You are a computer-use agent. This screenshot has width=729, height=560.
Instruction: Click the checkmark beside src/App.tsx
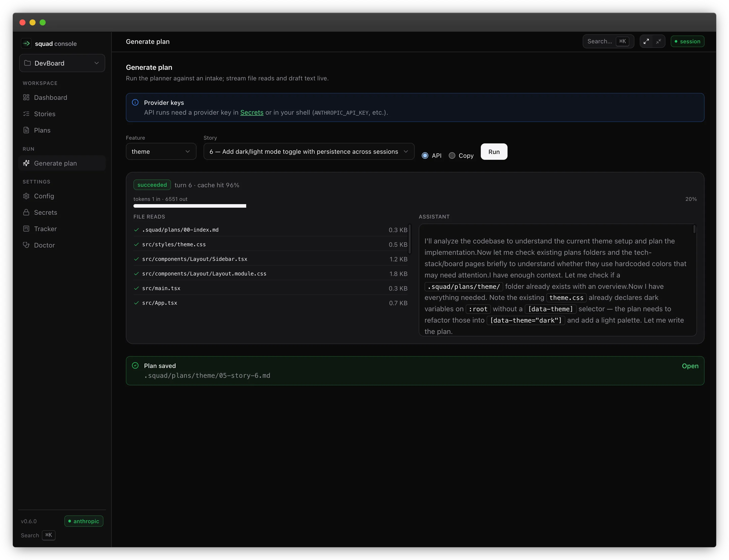pyautogui.click(x=136, y=303)
